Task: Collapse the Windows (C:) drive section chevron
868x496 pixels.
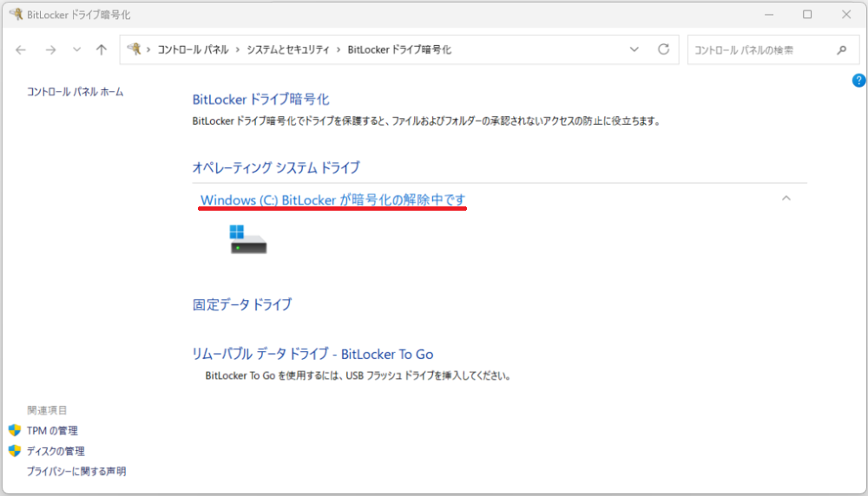Action: point(786,199)
